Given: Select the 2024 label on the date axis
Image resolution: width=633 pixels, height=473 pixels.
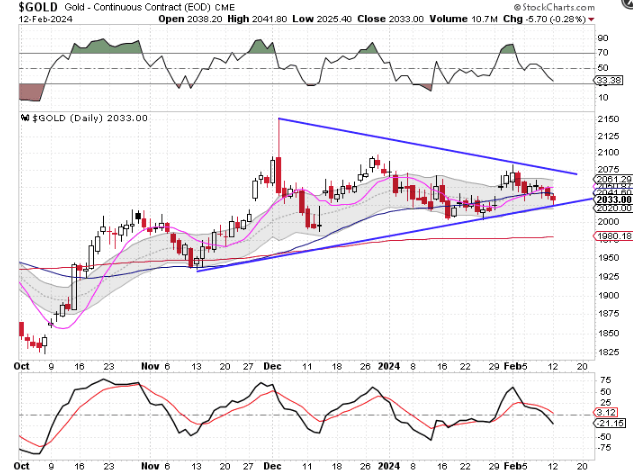Looking at the screenshot, I should pos(388,366).
